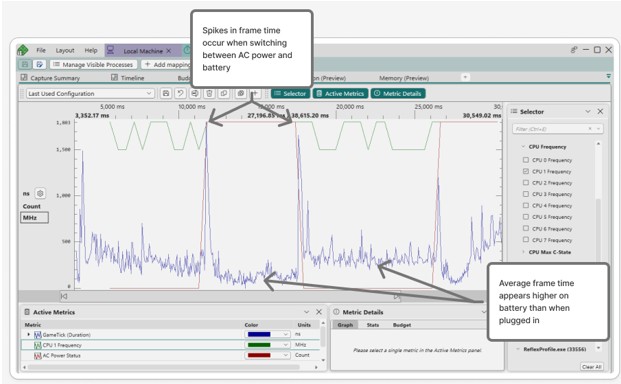
Task: Click the export configuration icon
Action: [x=195, y=93]
